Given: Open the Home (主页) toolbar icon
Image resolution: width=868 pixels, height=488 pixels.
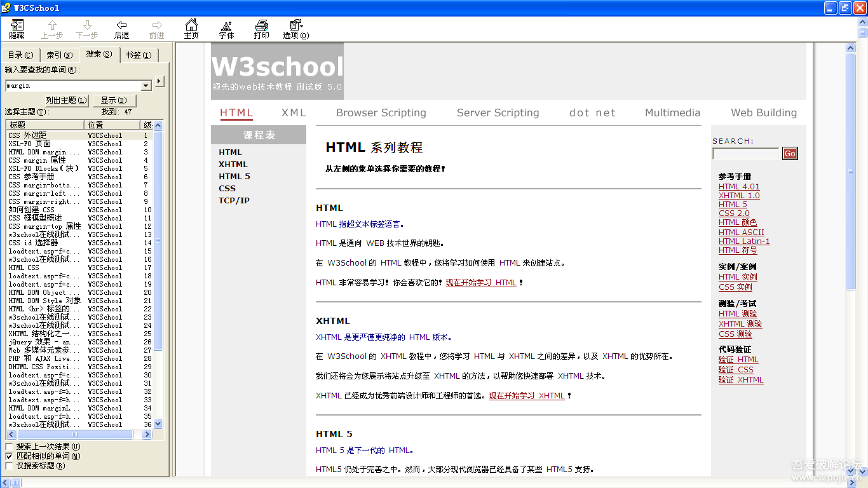Looking at the screenshot, I should point(191,29).
